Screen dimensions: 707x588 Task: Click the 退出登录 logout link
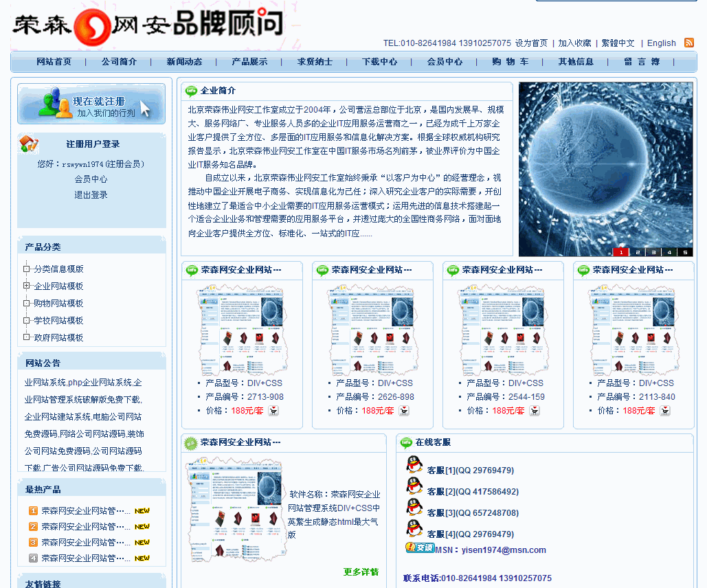pyautogui.click(x=91, y=195)
